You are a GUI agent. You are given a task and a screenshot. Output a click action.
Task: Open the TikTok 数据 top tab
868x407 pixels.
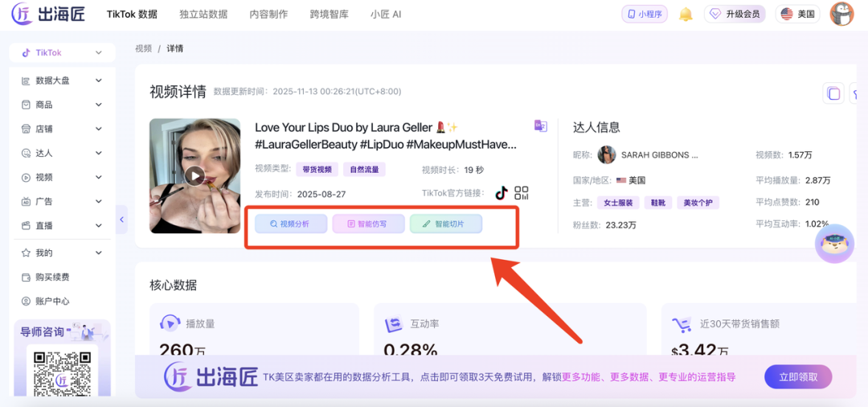[132, 14]
